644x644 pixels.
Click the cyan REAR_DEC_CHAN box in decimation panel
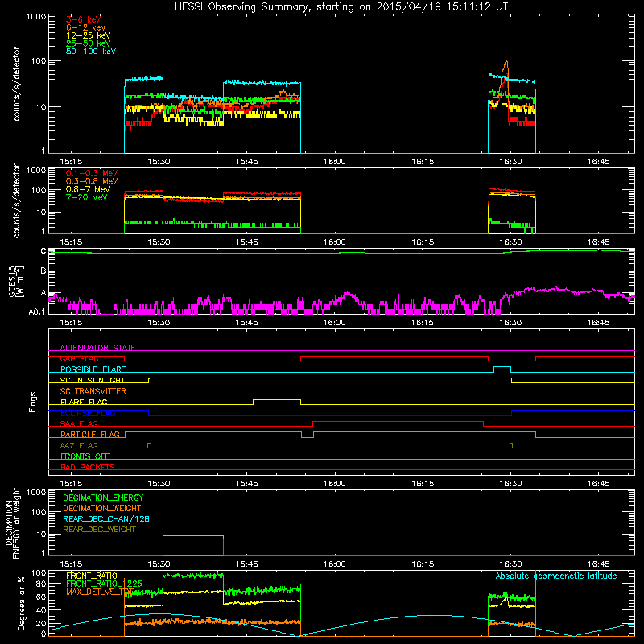tap(193, 536)
